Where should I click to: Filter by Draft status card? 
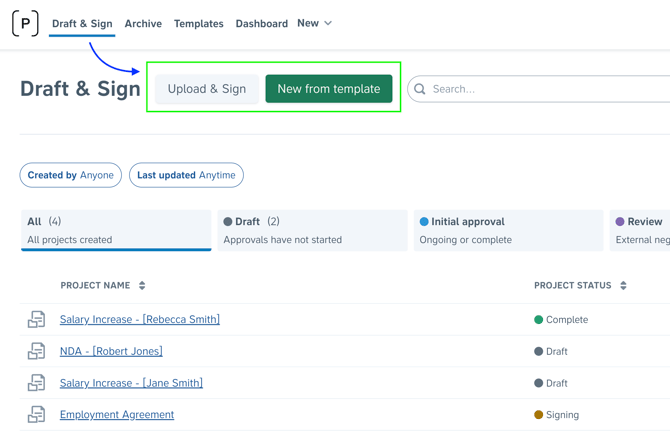click(x=312, y=230)
